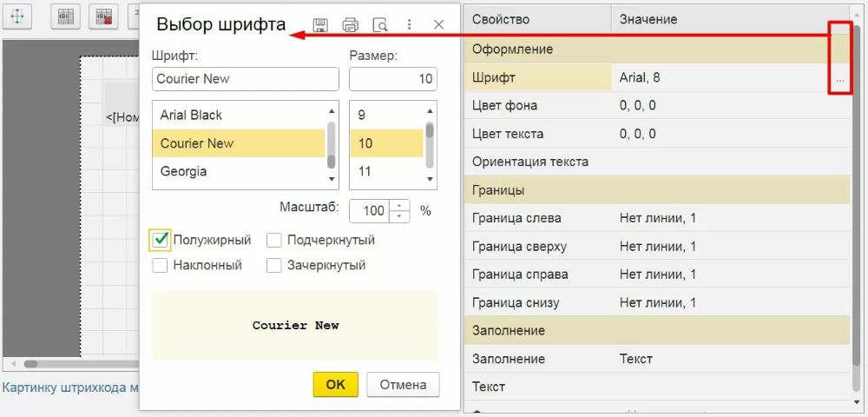Increase Масштаб with the up stepper arrow
Screen dimensions: 868x417
[399, 205]
